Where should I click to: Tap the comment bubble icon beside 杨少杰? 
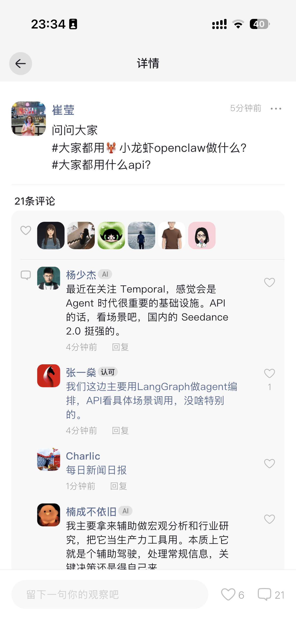26,275
